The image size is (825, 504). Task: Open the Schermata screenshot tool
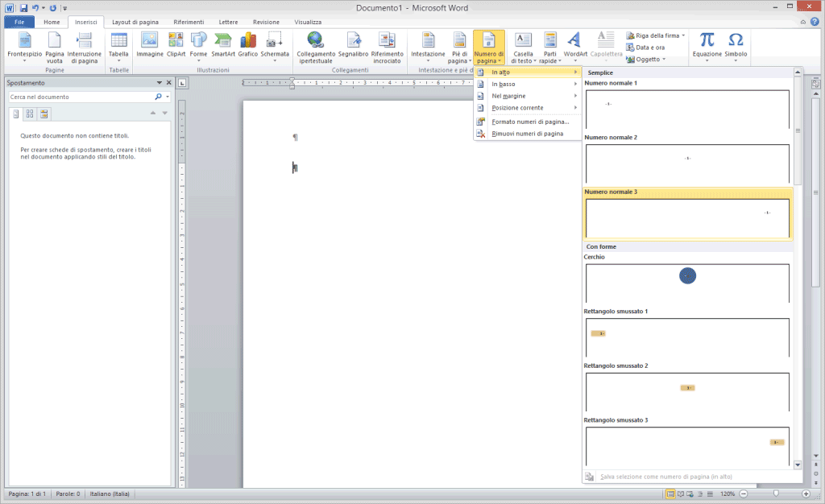[x=275, y=48]
